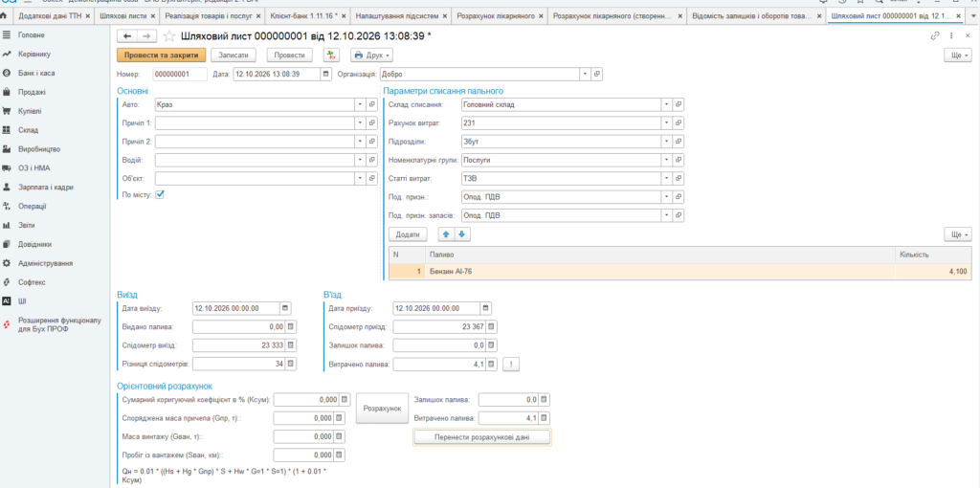Move fuel row down with blue arrow
The image size is (980, 488).
(x=461, y=234)
